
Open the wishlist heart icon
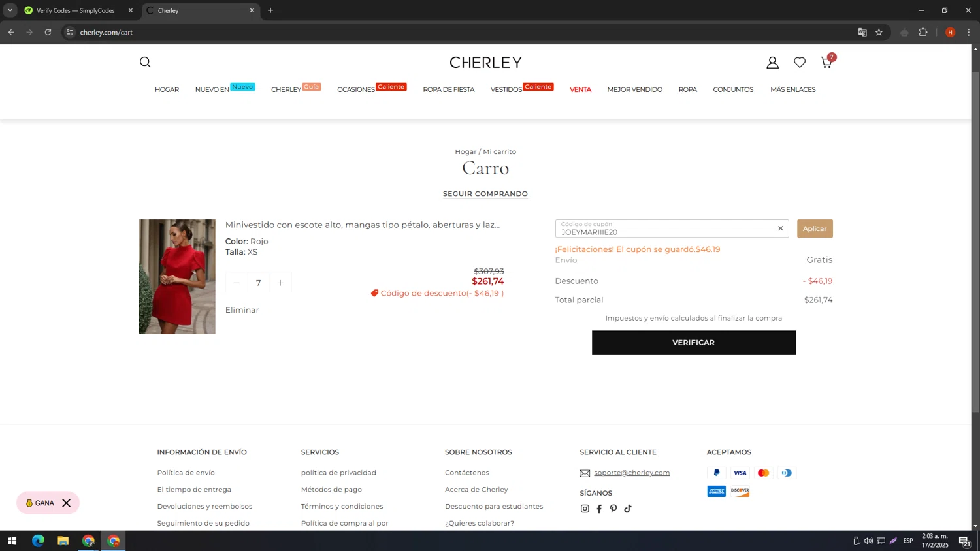[x=800, y=63]
